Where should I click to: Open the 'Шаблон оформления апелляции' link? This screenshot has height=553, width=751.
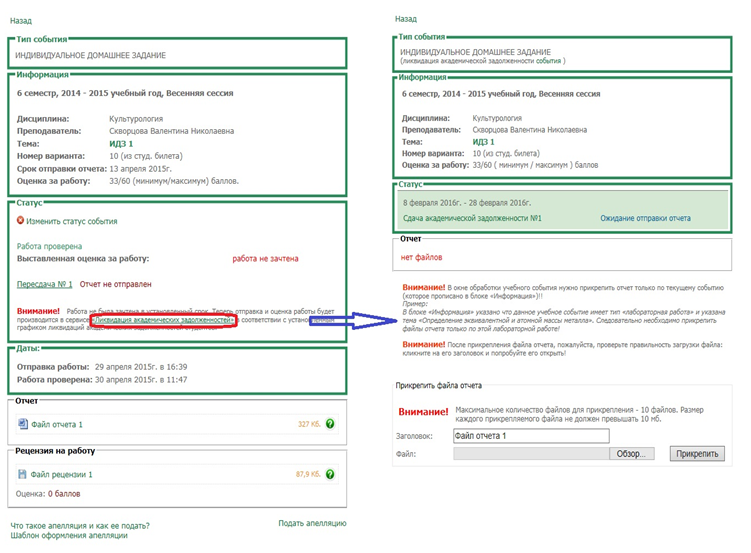[x=69, y=535]
